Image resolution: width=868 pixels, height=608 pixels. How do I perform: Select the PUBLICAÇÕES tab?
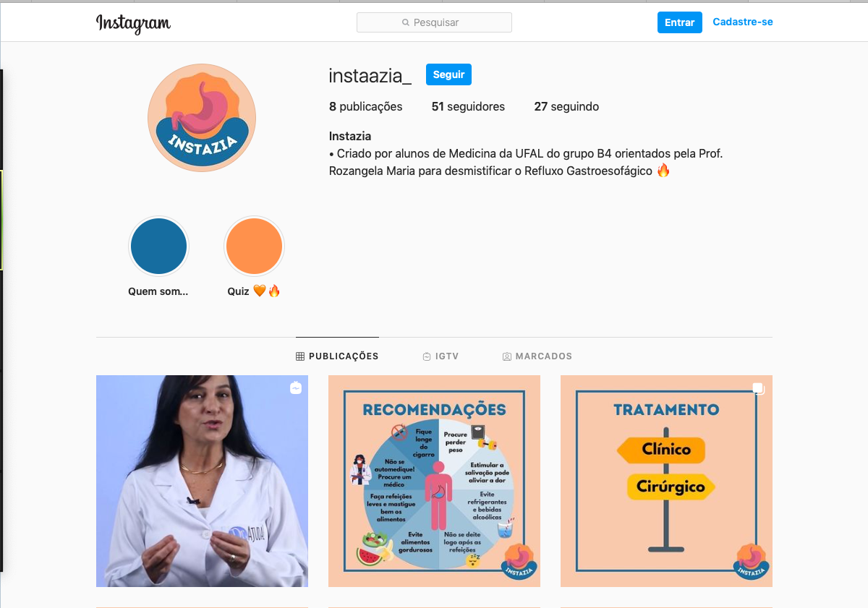(337, 356)
